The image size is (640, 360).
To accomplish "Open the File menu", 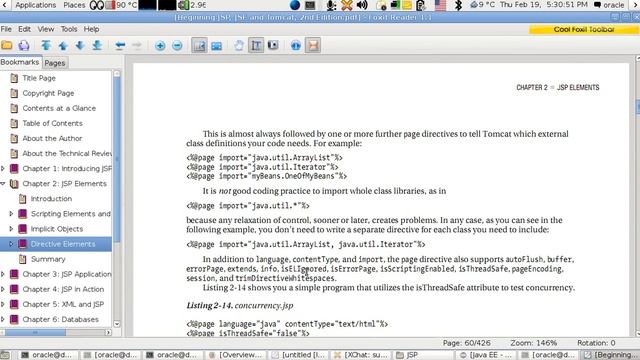I will (x=6, y=29).
